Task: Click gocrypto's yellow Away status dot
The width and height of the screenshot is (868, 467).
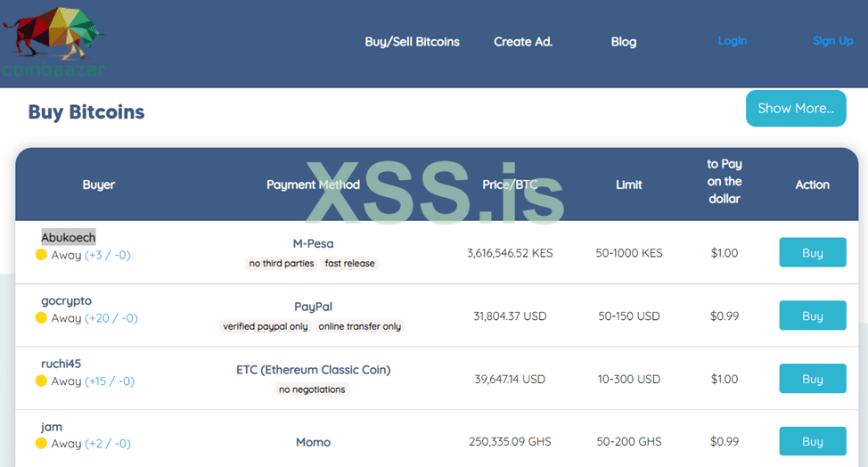Action: (41, 318)
